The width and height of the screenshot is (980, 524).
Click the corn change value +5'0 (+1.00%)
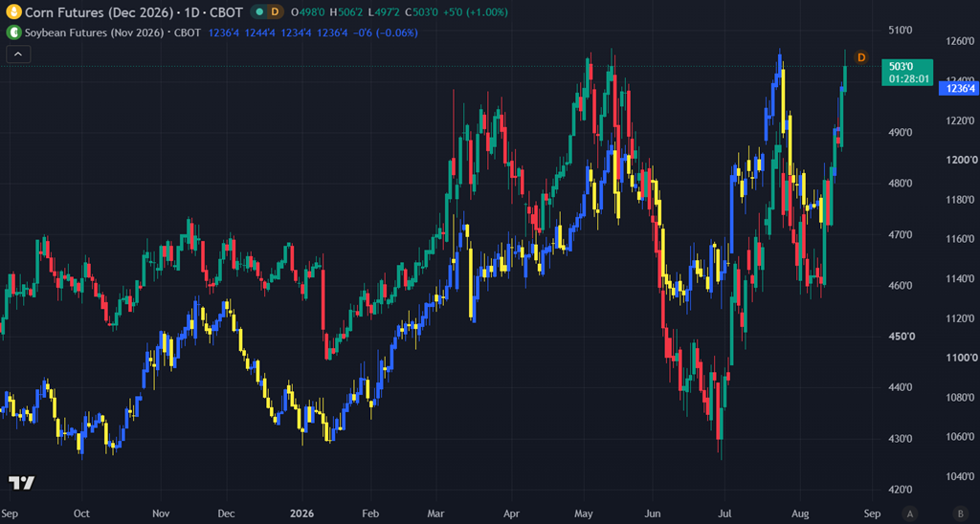tap(474, 12)
